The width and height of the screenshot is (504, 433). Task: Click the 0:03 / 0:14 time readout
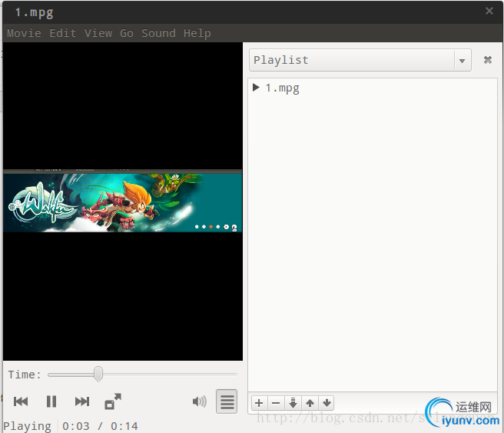[x=100, y=426]
